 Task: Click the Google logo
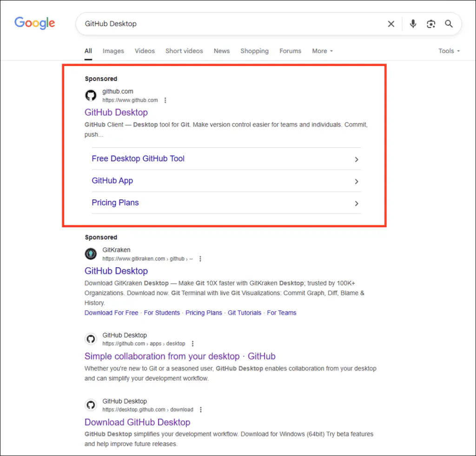[x=34, y=23]
